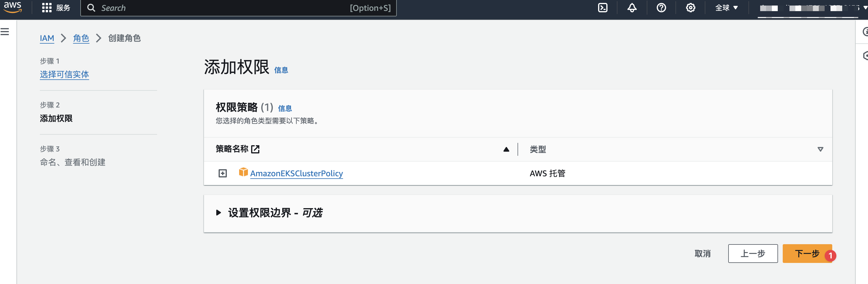Open the CloudShell terminal icon
The width and height of the screenshot is (868, 284).
603,8
